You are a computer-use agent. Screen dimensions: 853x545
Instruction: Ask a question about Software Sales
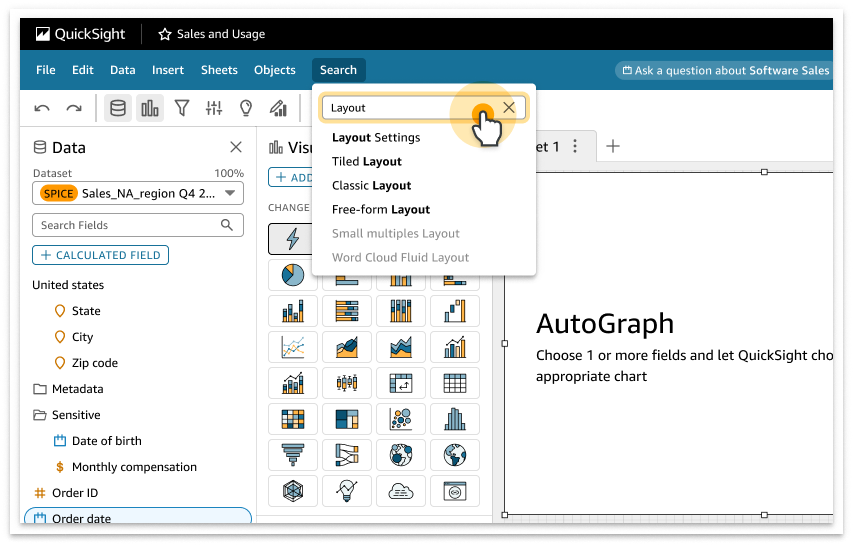(x=725, y=70)
